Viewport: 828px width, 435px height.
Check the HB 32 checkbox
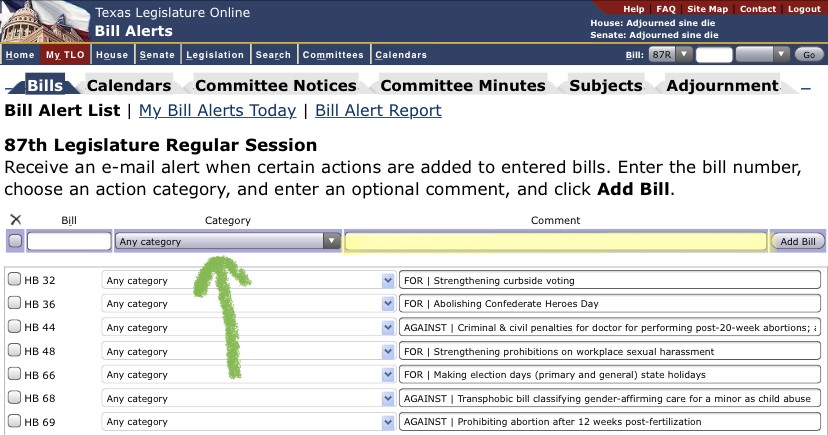14,280
